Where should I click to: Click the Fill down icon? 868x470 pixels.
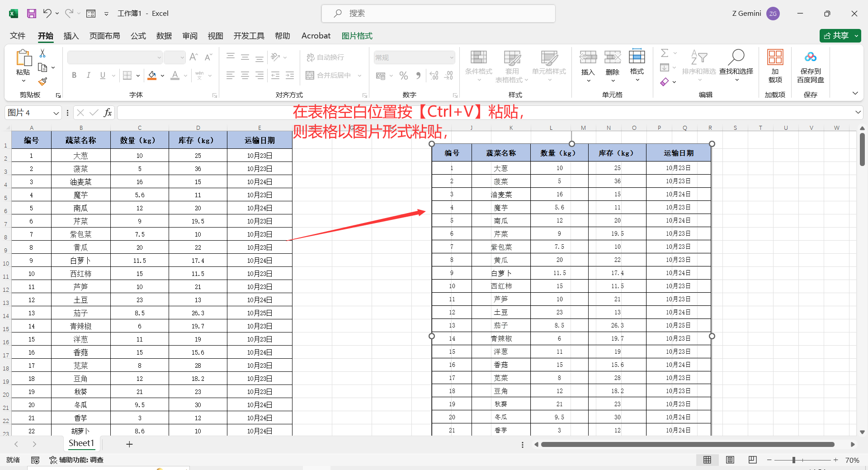click(665, 68)
